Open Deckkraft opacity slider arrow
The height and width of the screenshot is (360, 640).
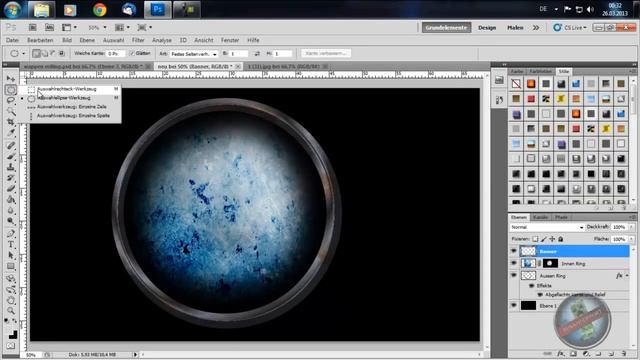coord(632,227)
